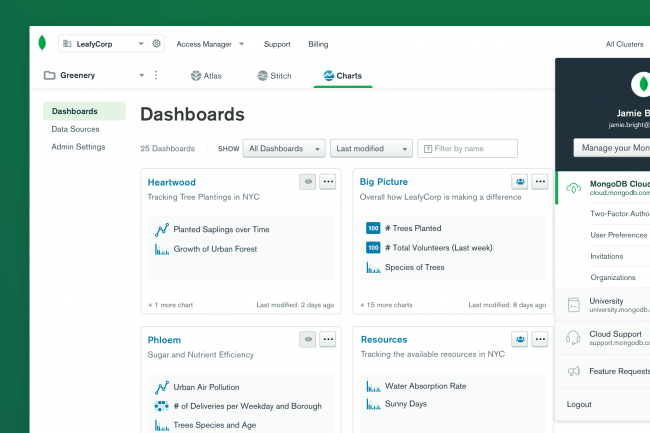The width and height of the screenshot is (650, 433).
Task: Open Heartwood dashboard more options menu
Action: pos(327,181)
